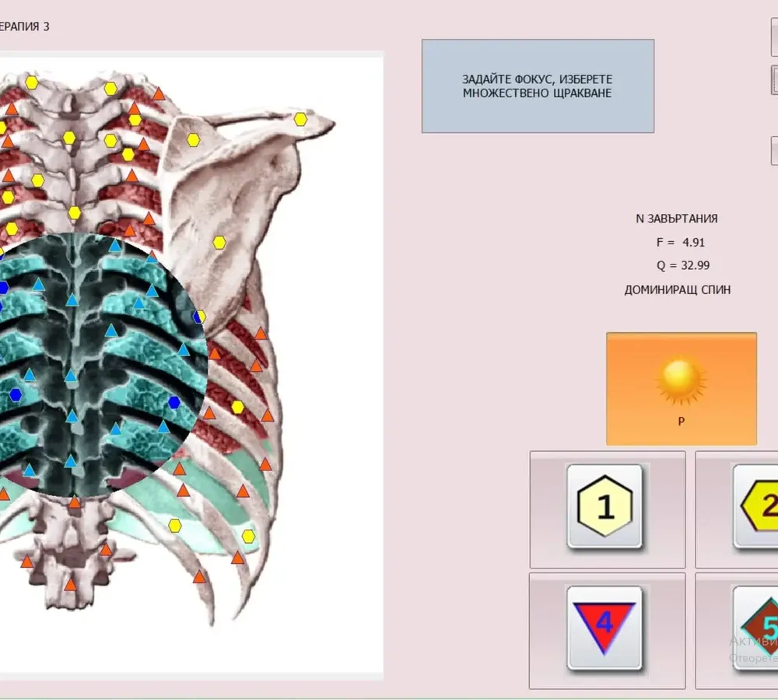Screen dimensions: 778x700
Task: Click the pale hexagon button numbered 1
Action: click(605, 506)
